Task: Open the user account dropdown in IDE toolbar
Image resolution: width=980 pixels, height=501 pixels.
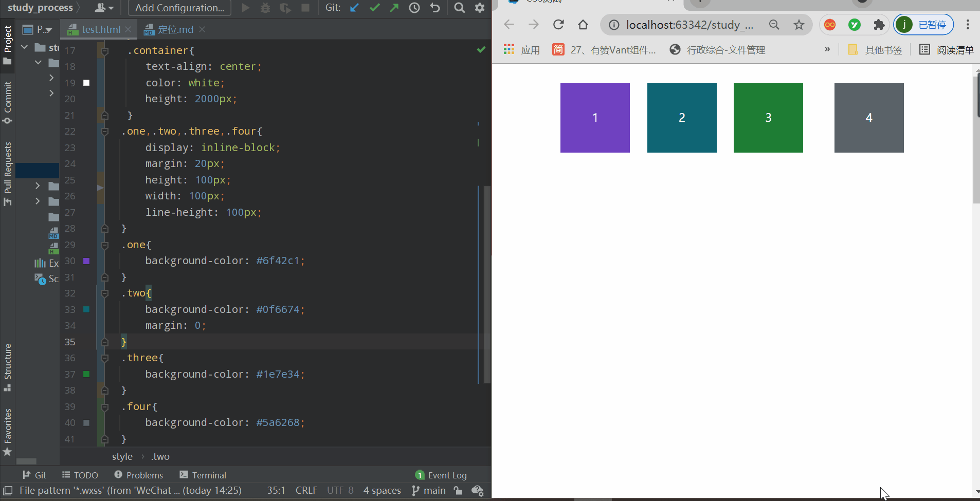Action: [x=104, y=8]
